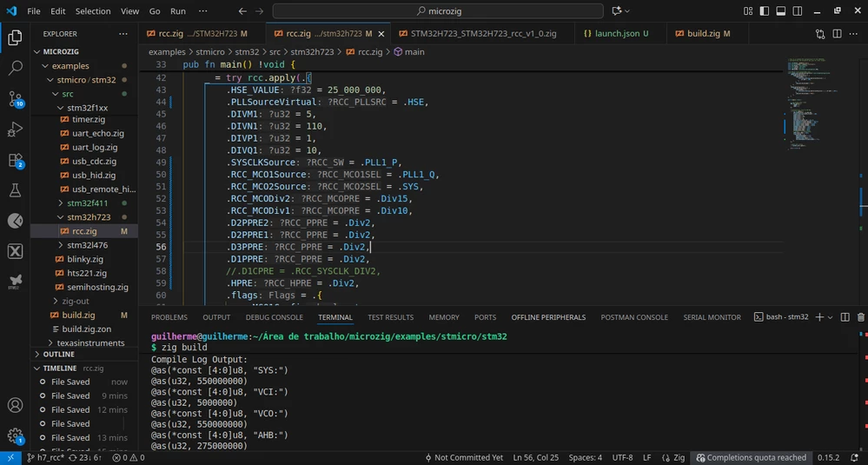868x465 pixels.
Task: Select the bash - stm32 terminal entry
Action: (x=781, y=317)
